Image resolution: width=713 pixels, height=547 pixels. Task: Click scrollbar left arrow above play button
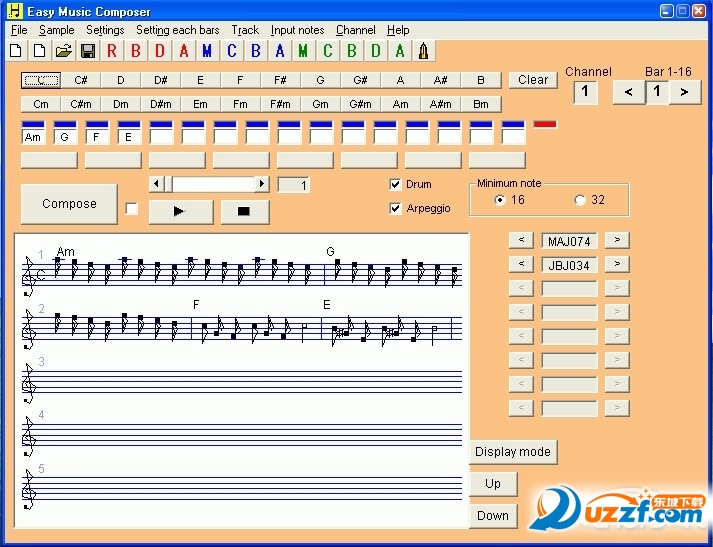coord(156,184)
